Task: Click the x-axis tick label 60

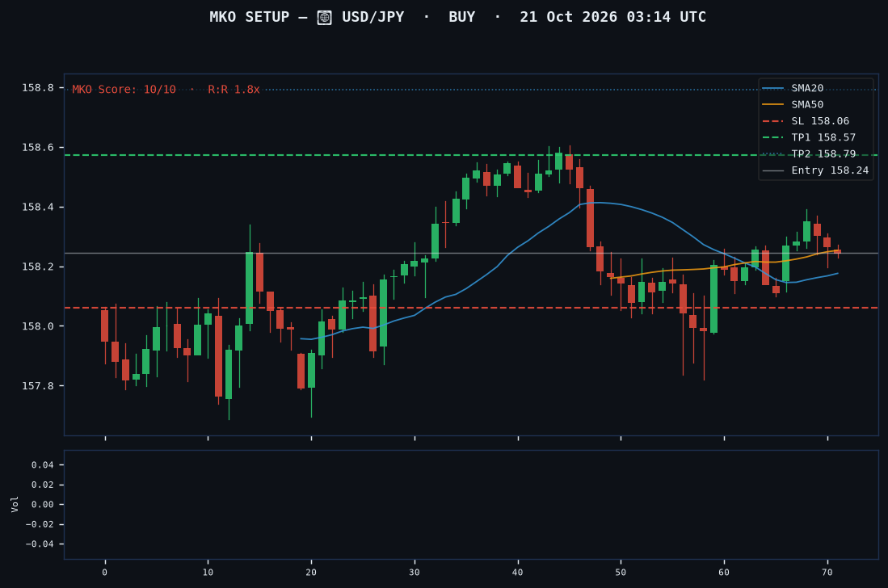Action: [724, 572]
